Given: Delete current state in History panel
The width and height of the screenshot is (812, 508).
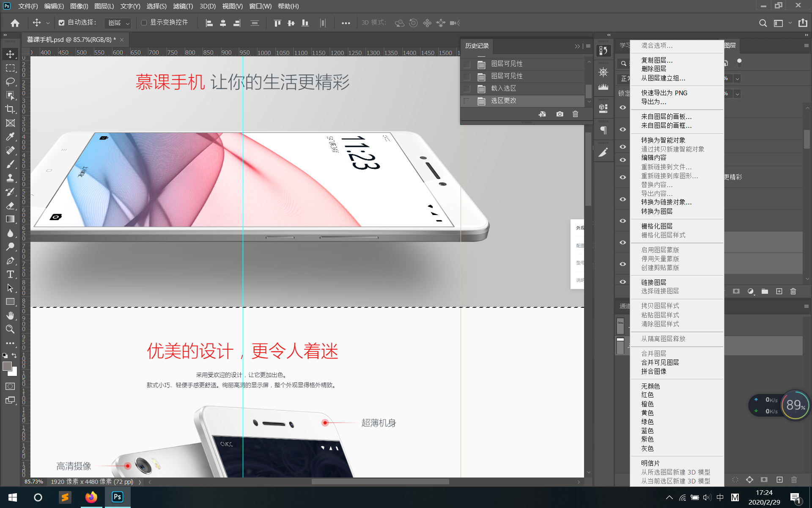Looking at the screenshot, I should click(x=575, y=114).
